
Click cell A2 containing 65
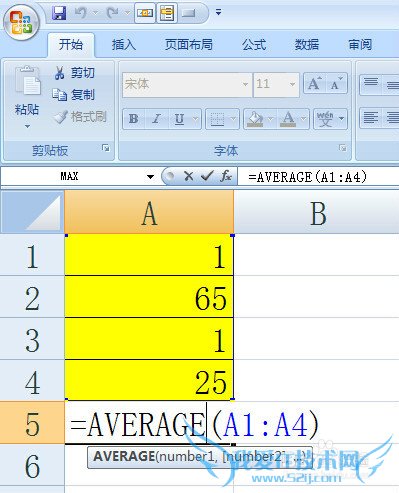149,297
